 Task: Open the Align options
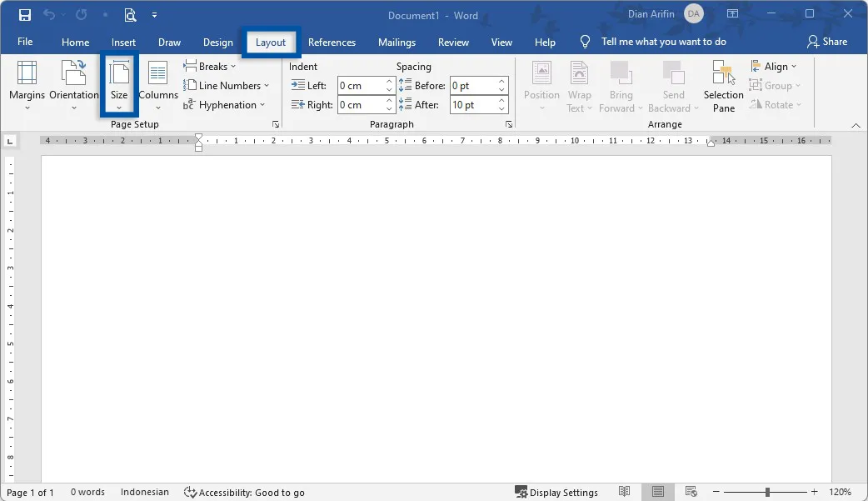pos(774,66)
